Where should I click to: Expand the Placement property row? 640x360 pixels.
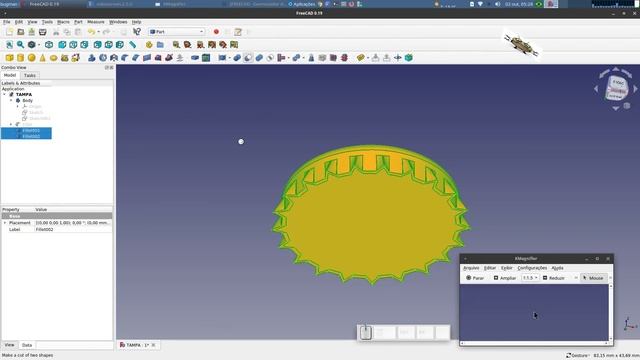5,223
